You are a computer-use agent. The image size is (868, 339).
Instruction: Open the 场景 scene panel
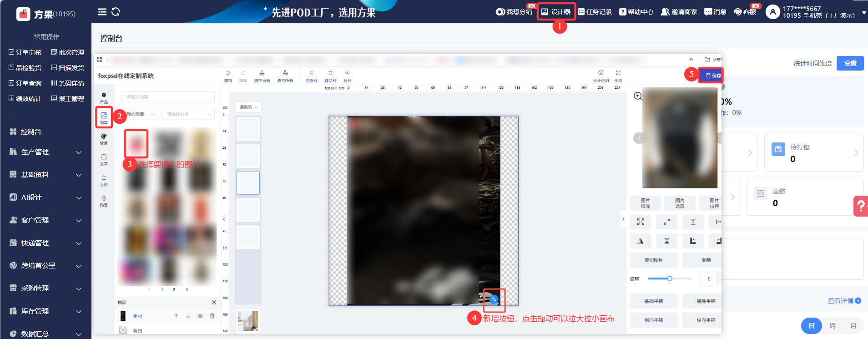coord(104,201)
